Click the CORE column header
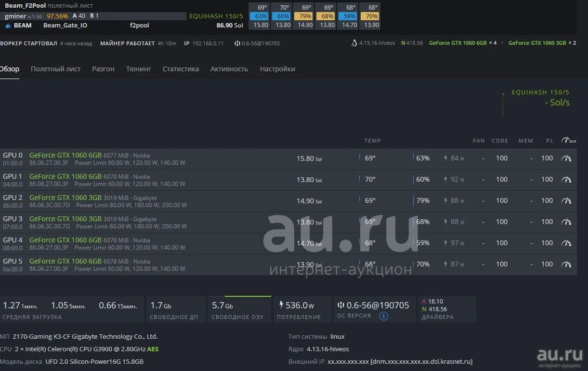The height and width of the screenshot is (371, 588). coord(500,141)
